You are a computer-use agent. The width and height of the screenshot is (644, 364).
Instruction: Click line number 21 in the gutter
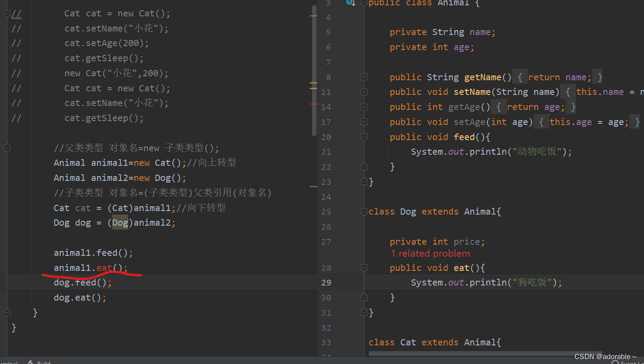coord(326,152)
